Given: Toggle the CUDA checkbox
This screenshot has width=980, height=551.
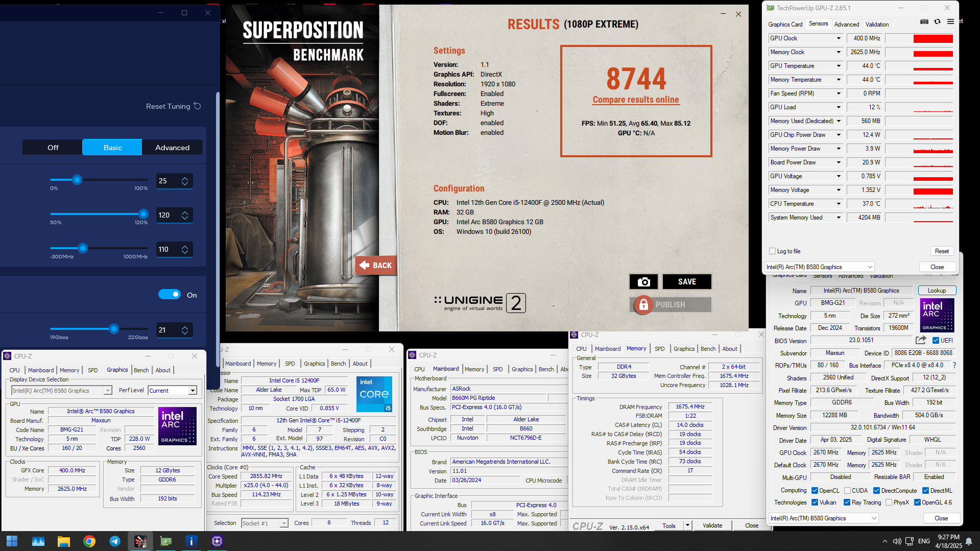Looking at the screenshot, I should tap(847, 491).
